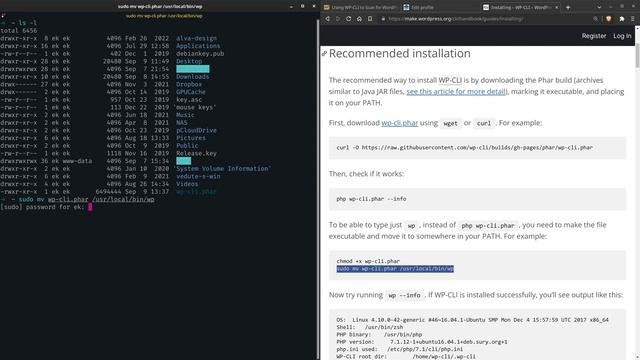Click the WP-CLI abbreviation in first paragraph

[x=450, y=80]
